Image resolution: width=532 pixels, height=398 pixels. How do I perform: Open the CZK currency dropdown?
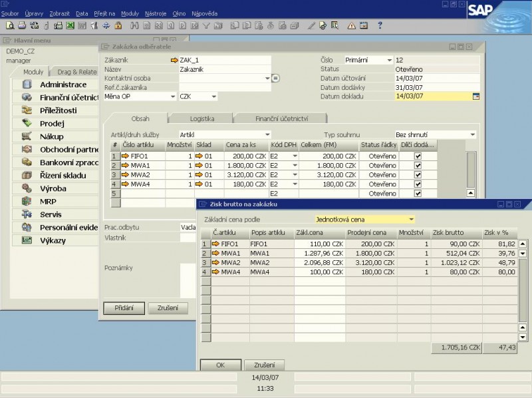click(213, 97)
